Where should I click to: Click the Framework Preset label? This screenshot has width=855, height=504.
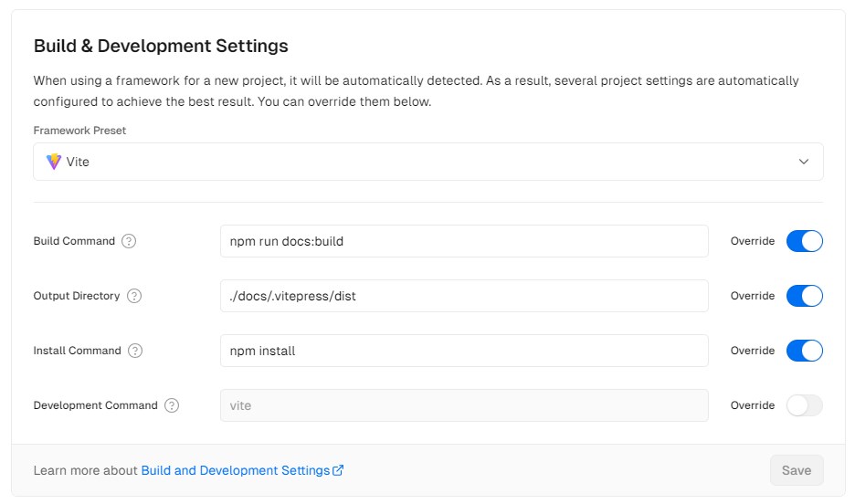pyautogui.click(x=79, y=131)
